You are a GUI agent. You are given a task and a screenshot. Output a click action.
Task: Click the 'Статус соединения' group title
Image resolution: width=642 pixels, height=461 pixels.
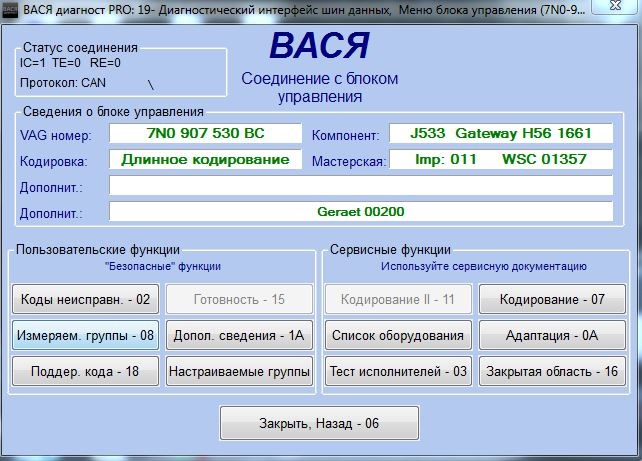80,47
